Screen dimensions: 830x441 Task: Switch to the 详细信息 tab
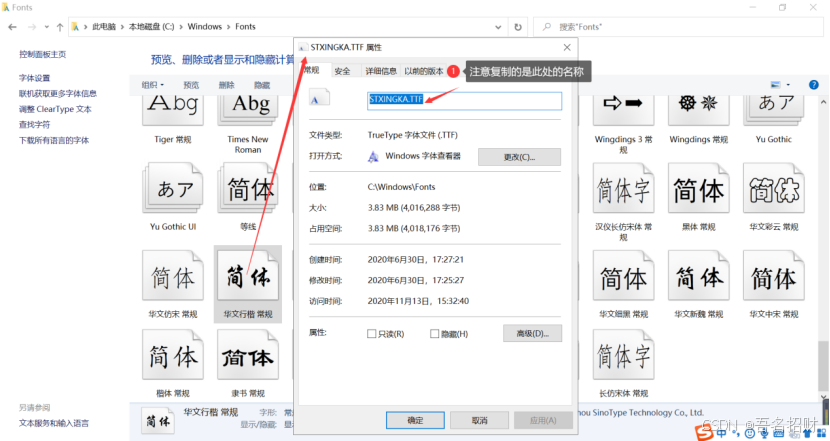(x=381, y=71)
